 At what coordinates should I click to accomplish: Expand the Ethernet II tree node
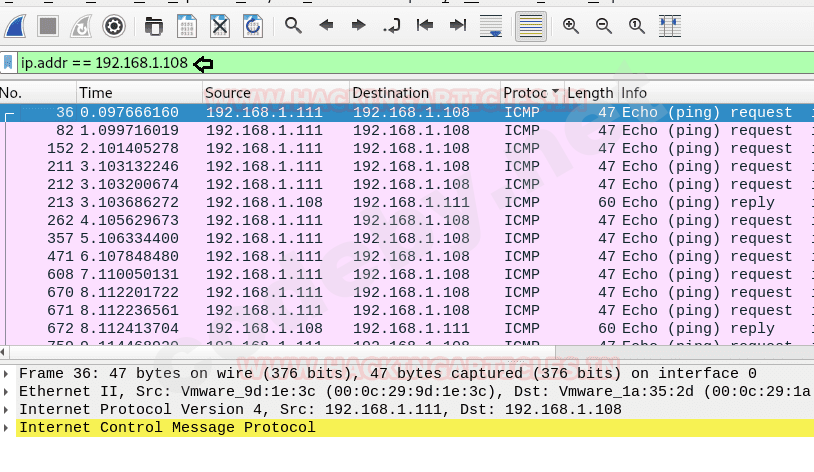(x=9, y=392)
